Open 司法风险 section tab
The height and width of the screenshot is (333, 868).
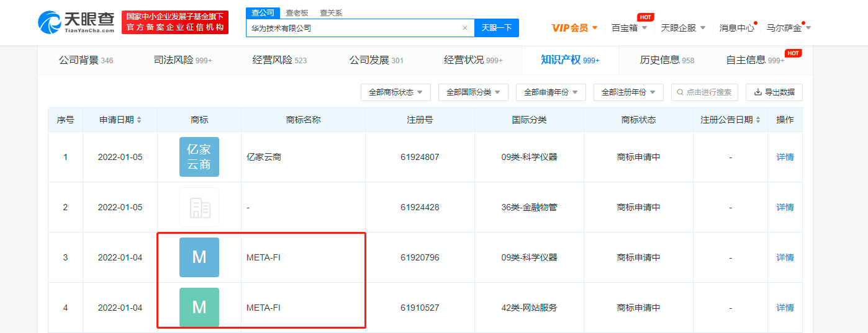coord(183,60)
